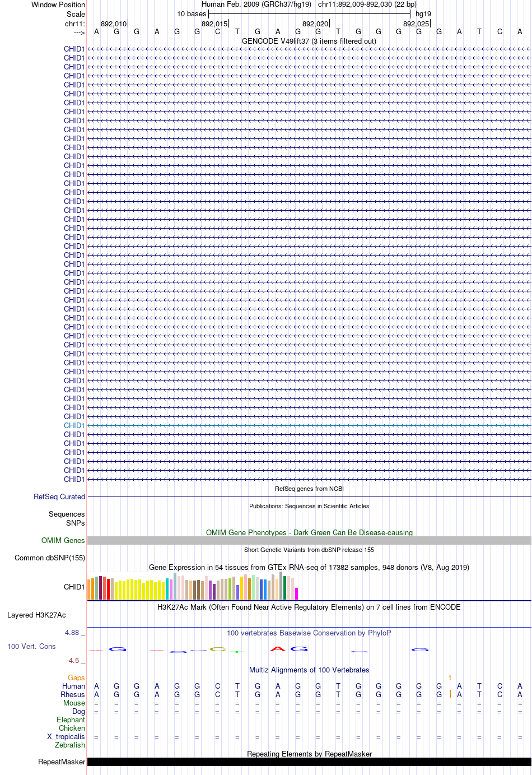Screen dimensions: 532x775
Task: Select the Dog alignment row label
Action: (79, 711)
